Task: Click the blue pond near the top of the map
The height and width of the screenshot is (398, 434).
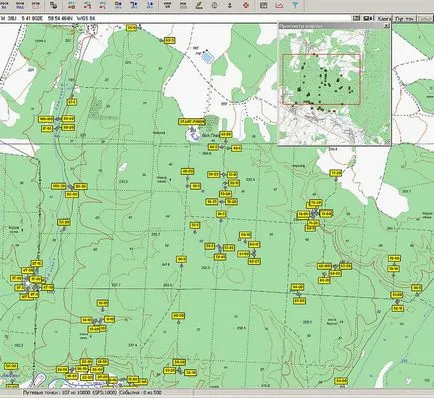Action: (207, 58)
